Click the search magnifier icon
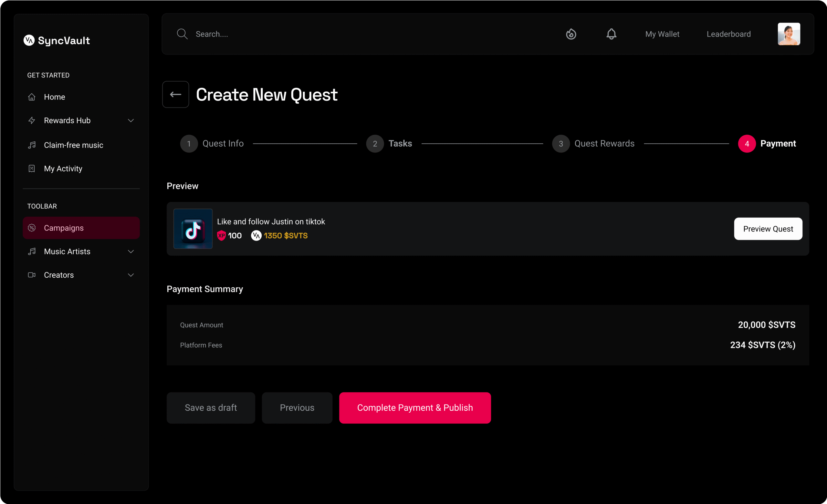827x504 pixels. (x=182, y=34)
